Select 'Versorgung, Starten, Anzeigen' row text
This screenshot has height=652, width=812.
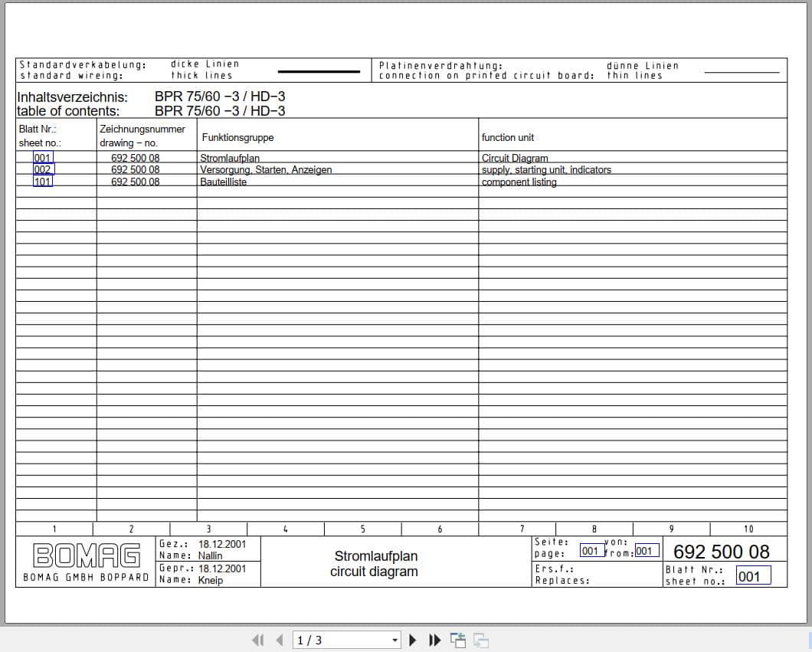click(x=266, y=170)
